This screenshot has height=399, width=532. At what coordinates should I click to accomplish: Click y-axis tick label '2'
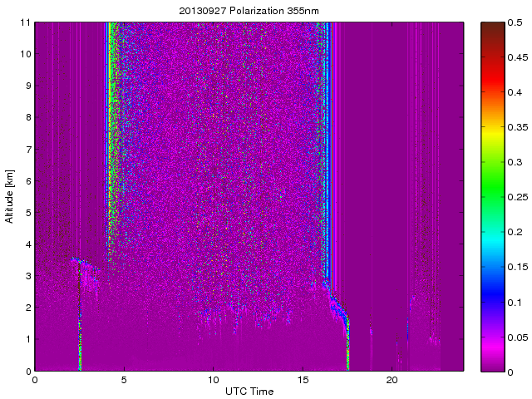point(28,308)
